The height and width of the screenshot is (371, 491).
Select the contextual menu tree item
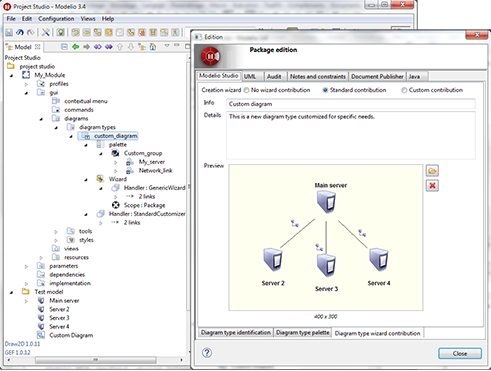click(86, 101)
